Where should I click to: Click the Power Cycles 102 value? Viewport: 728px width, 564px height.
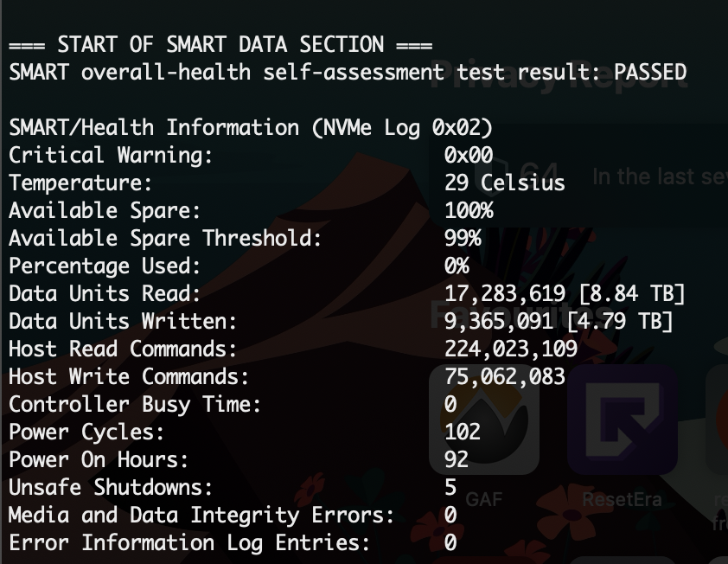coord(463,432)
